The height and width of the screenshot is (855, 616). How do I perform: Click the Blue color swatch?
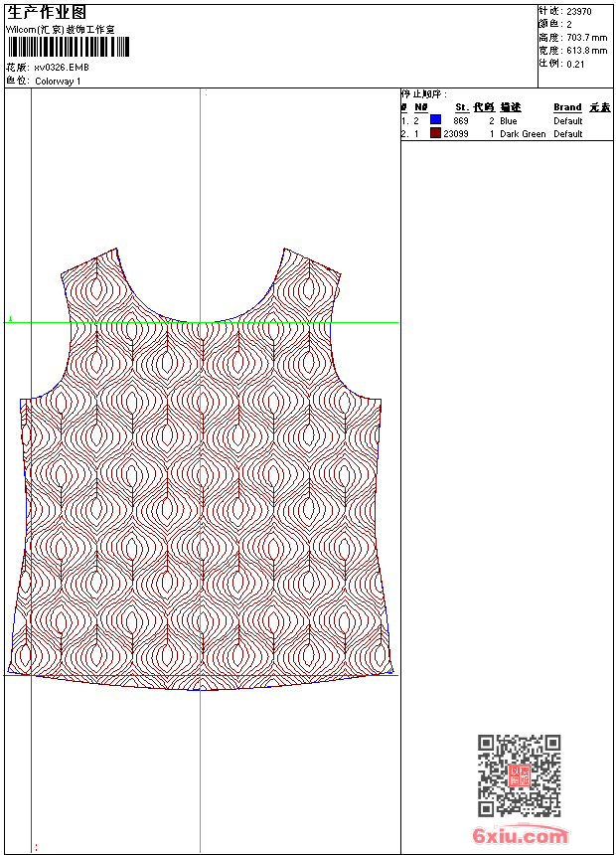pos(435,120)
